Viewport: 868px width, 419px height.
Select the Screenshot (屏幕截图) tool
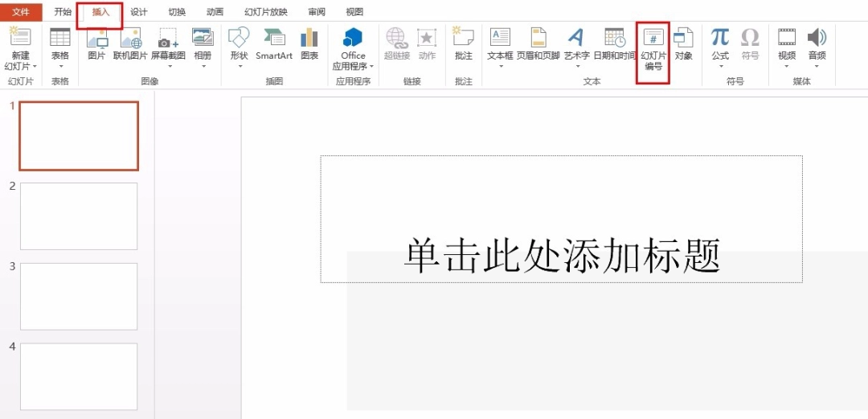(x=168, y=37)
